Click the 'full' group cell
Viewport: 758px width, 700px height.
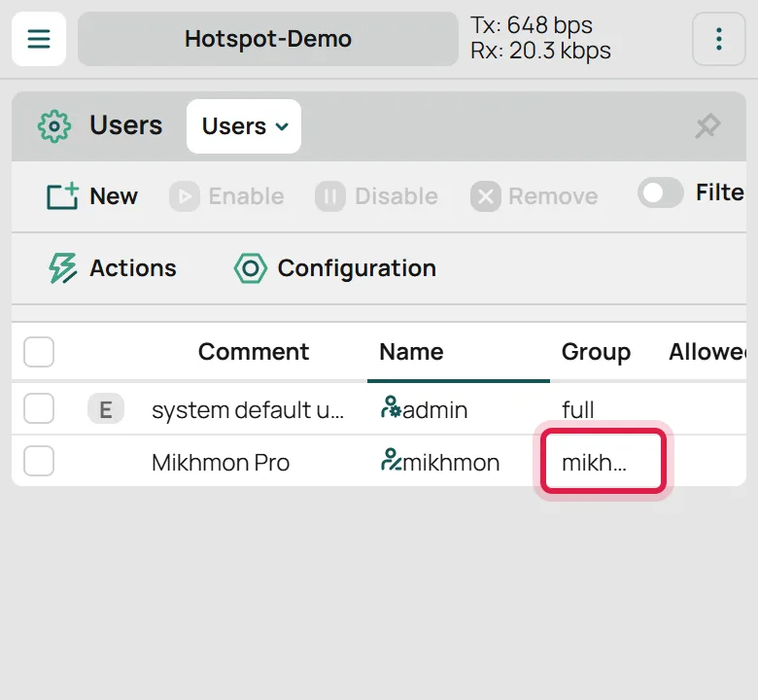pyautogui.click(x=577, y=410)
